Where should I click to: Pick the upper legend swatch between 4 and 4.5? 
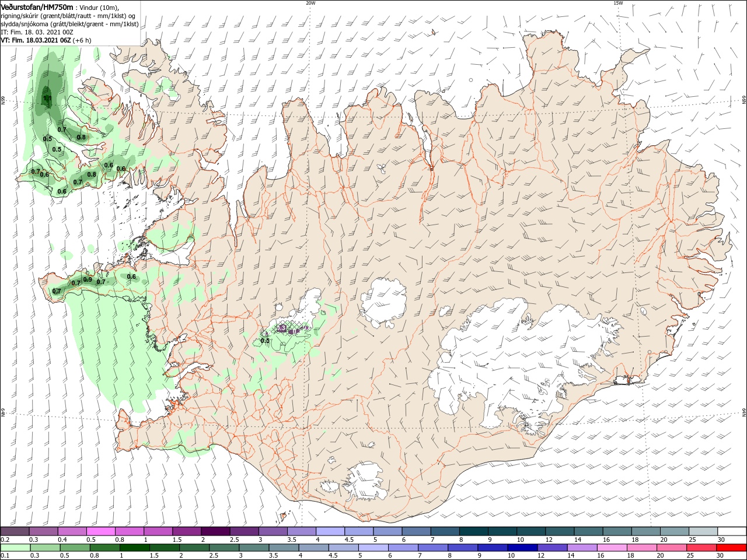tap(329, 531)
